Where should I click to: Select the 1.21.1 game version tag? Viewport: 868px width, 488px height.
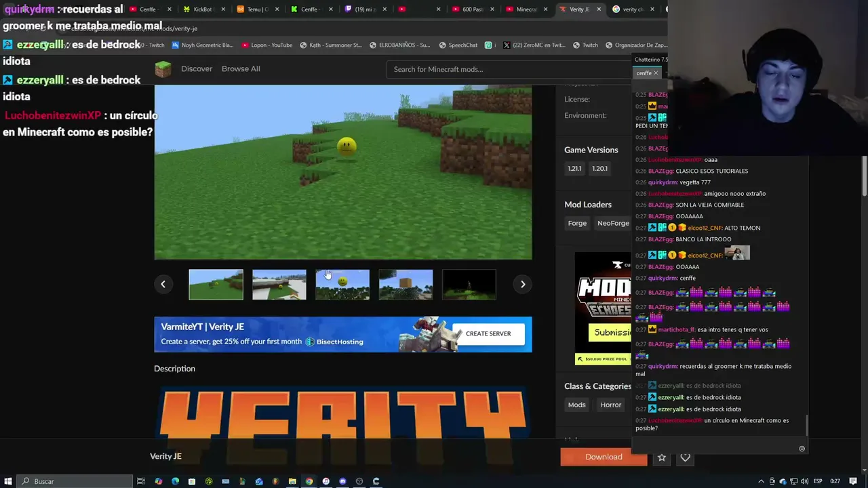(574, 169)
